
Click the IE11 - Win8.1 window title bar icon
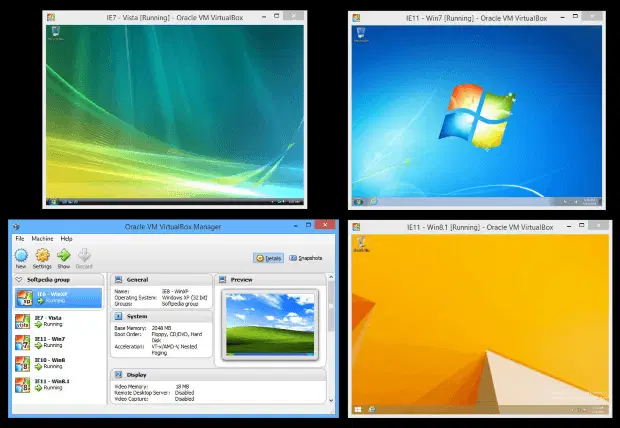click(356, 227)
